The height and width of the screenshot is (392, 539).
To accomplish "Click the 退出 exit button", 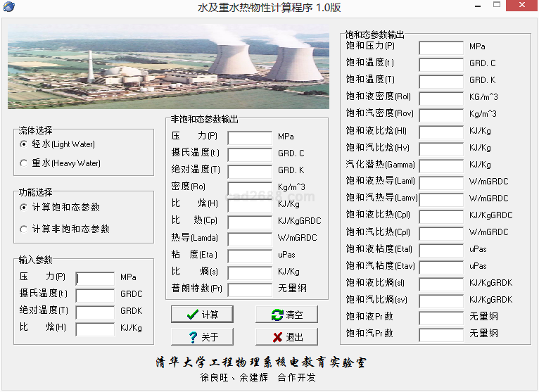I will click(286, 337).
